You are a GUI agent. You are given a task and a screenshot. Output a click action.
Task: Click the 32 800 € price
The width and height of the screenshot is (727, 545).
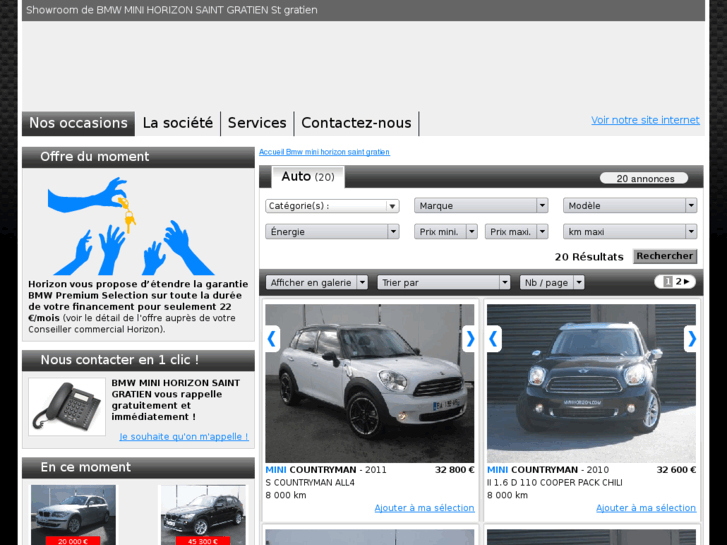pos(454,470)
